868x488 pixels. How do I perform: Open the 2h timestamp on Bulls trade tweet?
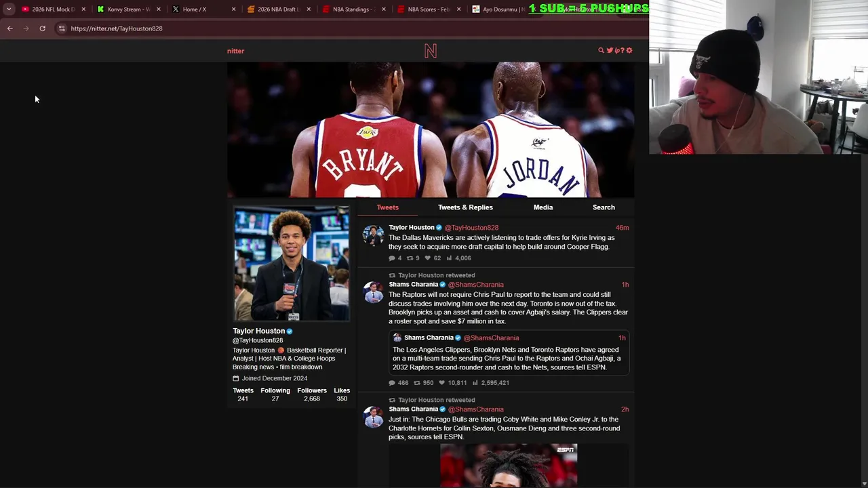(x=625, y=409)
